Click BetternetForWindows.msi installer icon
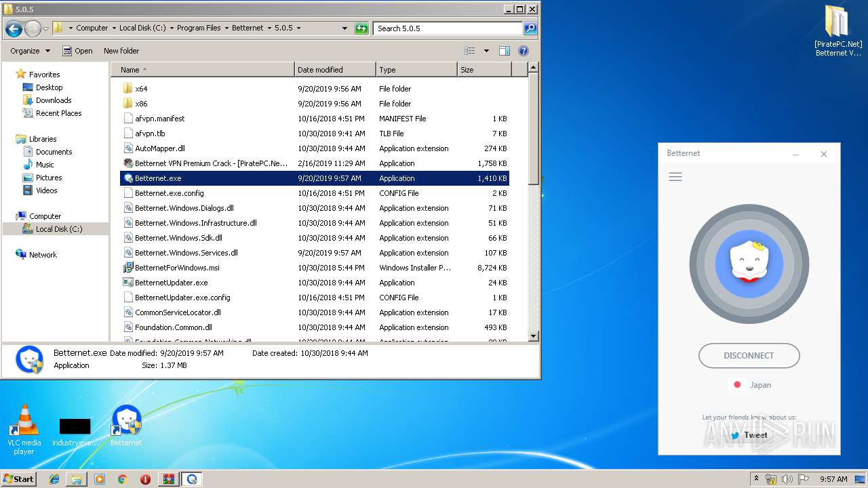868x488 pixels. (x=128, y=268)
